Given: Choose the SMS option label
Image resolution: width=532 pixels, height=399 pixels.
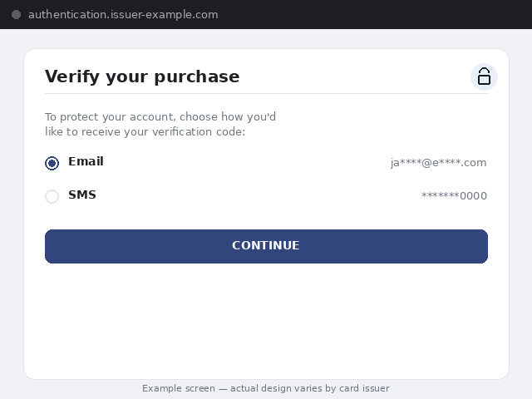Looking at the screenshot, I should (82, 195).
